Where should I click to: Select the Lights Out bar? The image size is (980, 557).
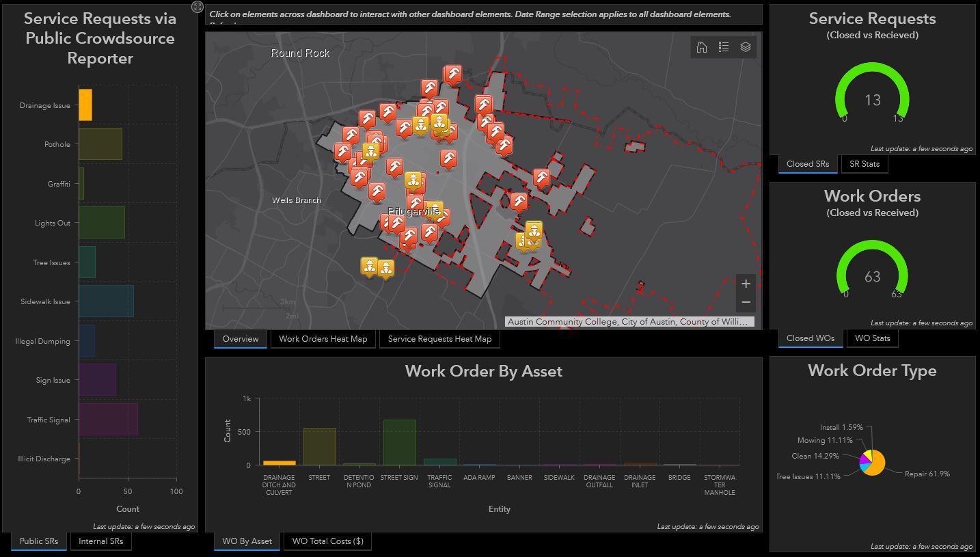[102, 223]
